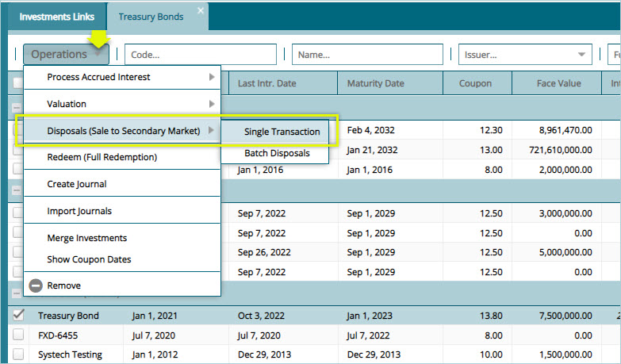Select Disposals (Sale to Secondary Market)
This screenshot has width=621, height=364.
click(122, 131)
